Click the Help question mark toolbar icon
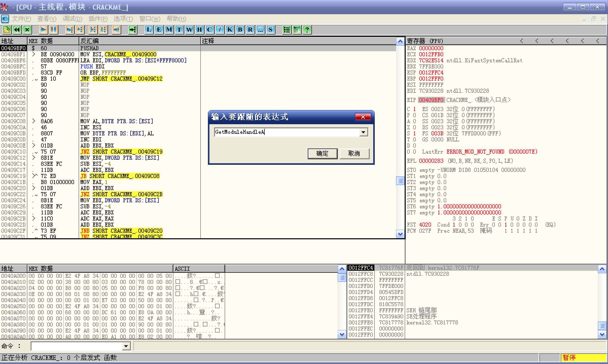Viewport: 608px width, 364px height. (307, 30)
